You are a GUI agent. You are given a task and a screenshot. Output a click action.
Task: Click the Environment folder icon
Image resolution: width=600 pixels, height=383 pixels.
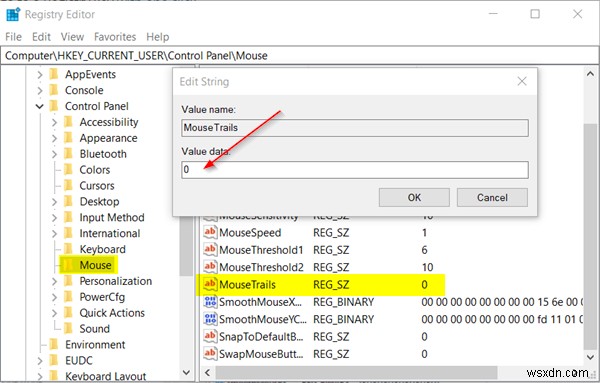pyautogui.click(x=54, y=344)
